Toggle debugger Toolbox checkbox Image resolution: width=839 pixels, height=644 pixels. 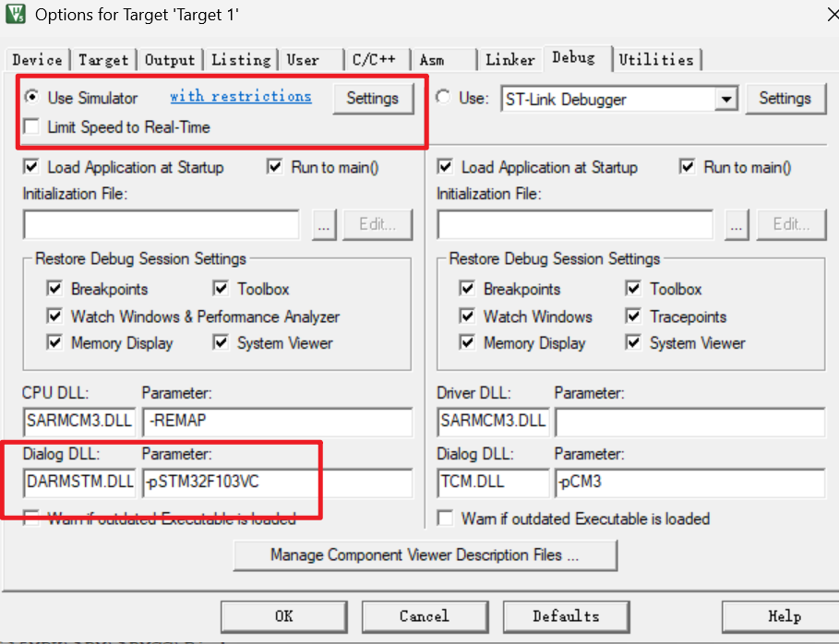[633, 289]
